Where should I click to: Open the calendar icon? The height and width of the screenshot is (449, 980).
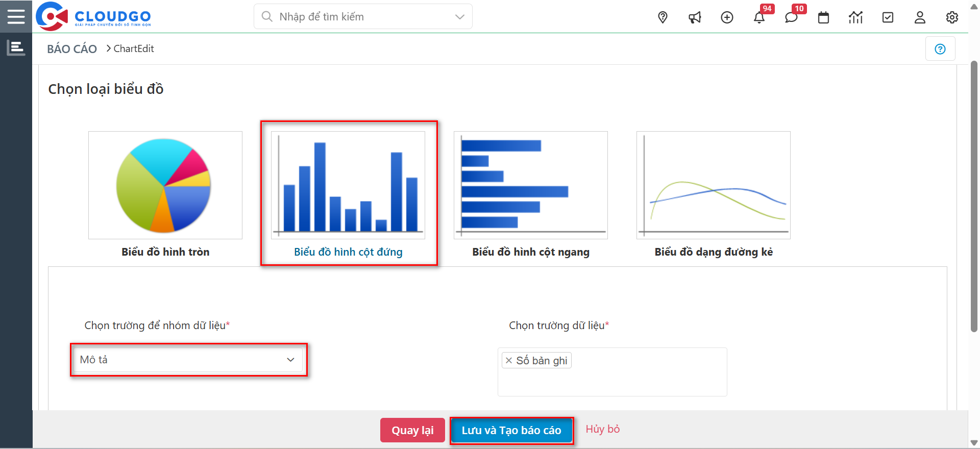point(823,17)
